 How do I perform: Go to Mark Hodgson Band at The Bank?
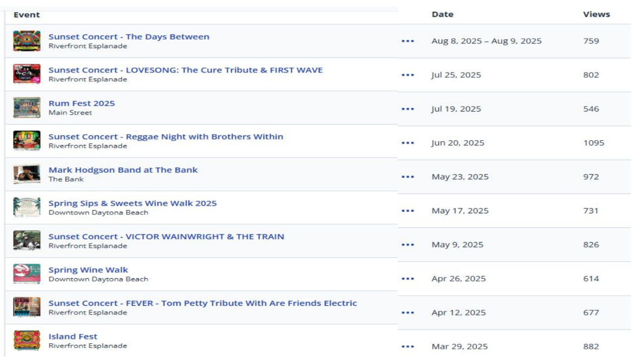(x=123, y=170)
